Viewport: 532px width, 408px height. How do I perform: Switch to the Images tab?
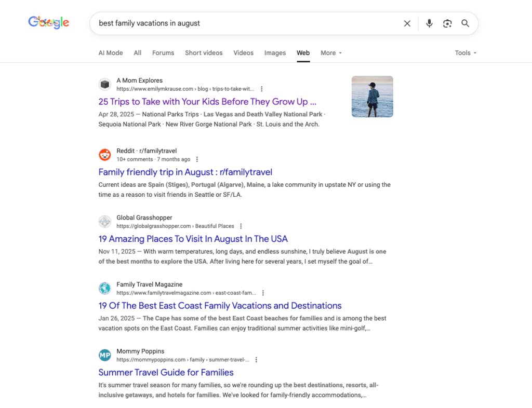[x=275, y=53]
